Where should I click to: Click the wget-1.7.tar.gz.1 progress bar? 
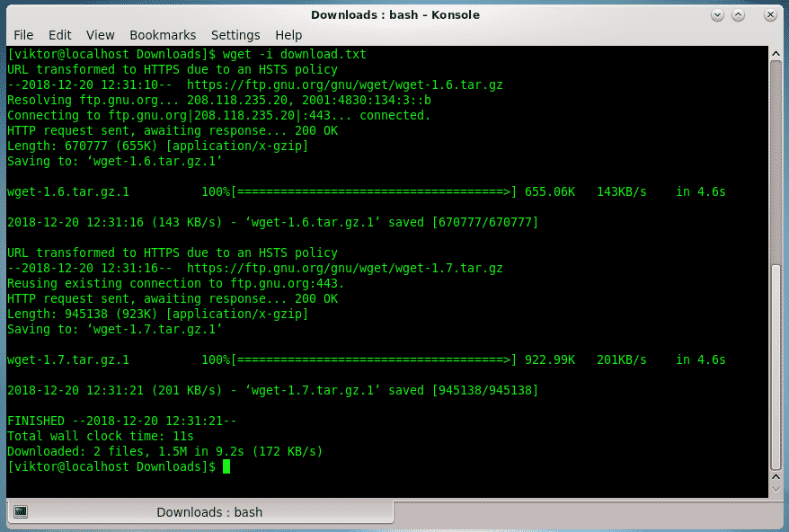click(373, 359)
